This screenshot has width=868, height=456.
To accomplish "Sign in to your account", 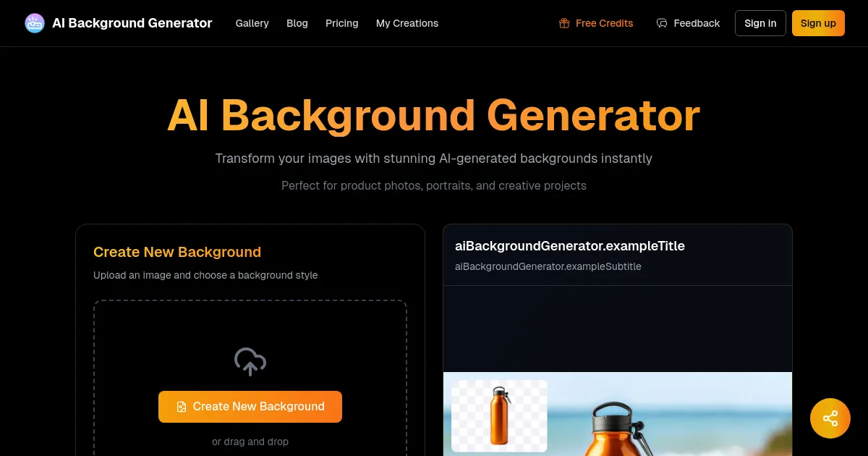I will pyautogui.click(x=760, y=22).
